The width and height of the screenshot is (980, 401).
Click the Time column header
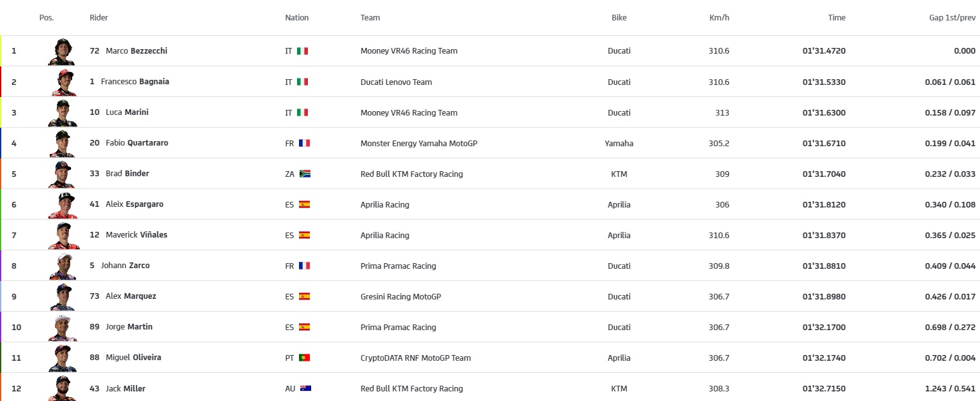pos(836,18)
